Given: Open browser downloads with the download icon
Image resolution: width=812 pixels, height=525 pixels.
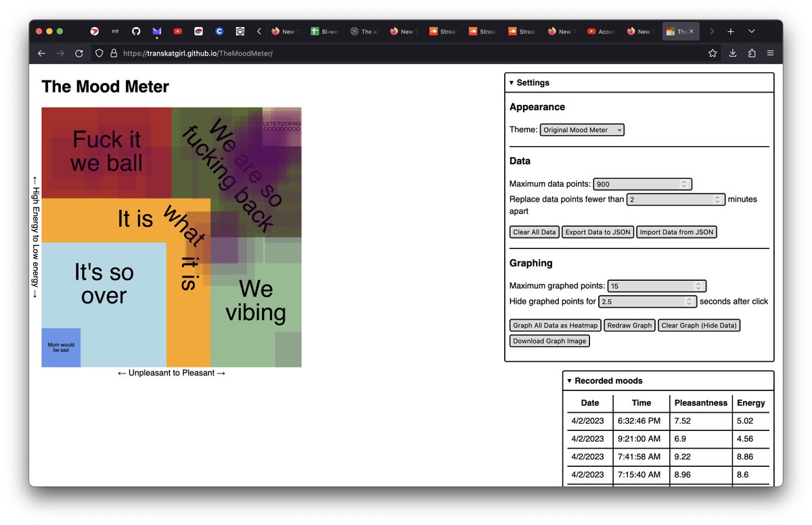Looking at the screenshot, I should pyautogui.click(x=732, y=53).
